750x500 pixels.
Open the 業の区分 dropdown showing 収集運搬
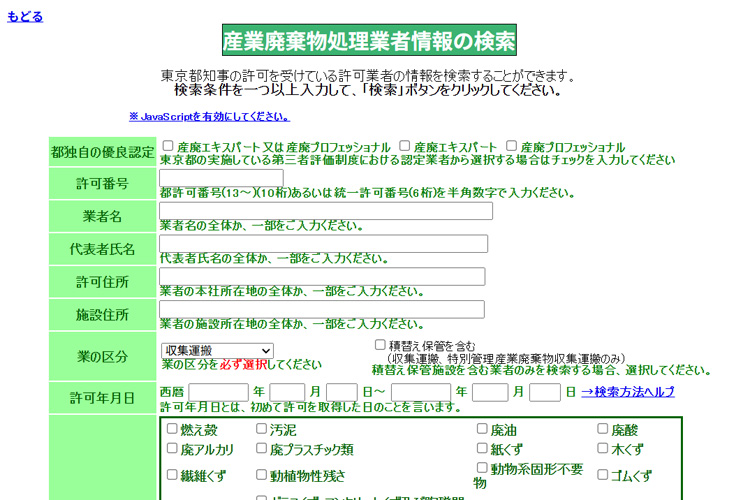point(217,350)
